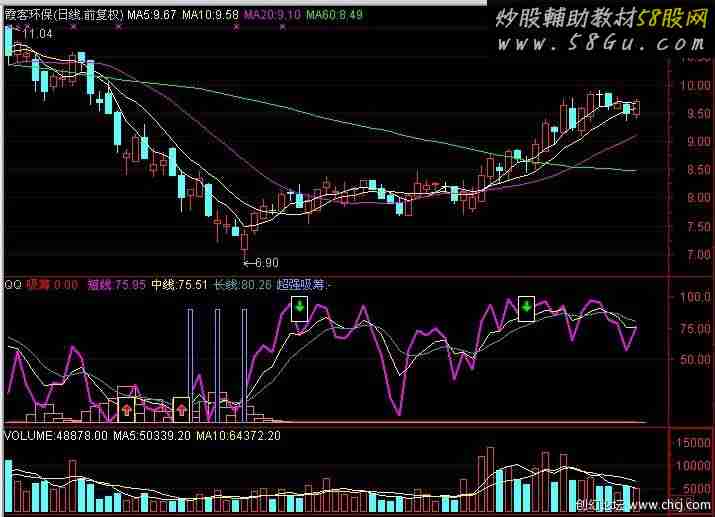Click the 8.00 price axis value
This screenshot has width=715, height=517.
[x=699, y=198]
